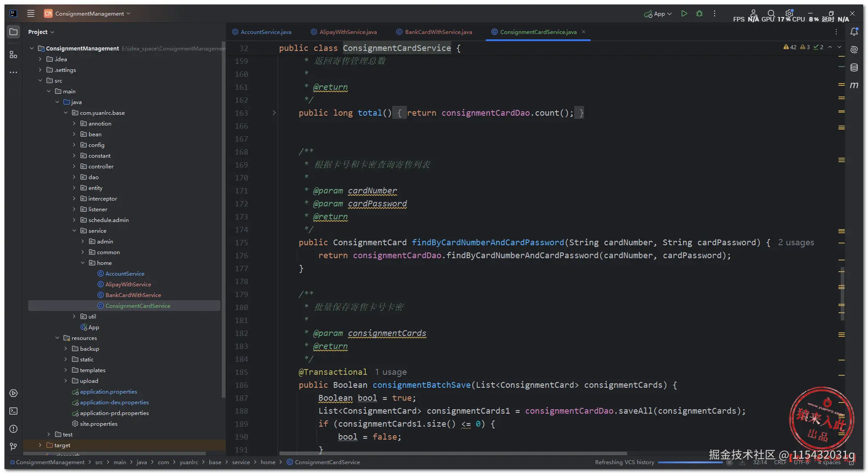The height and width of the screenshot is (474, 868).
Task: Select AlipayWithService in project tree
Action: point(128,284)
